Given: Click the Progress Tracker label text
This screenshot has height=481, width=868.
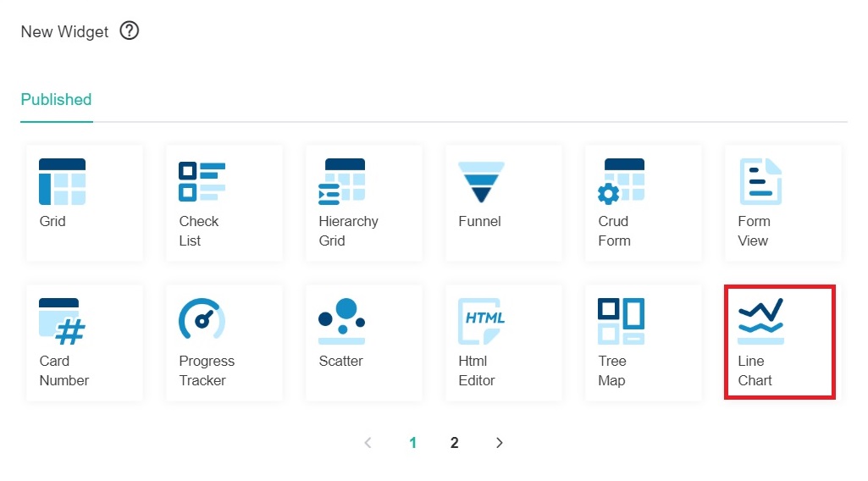Looking at the screenshot, I should (207, 371).
